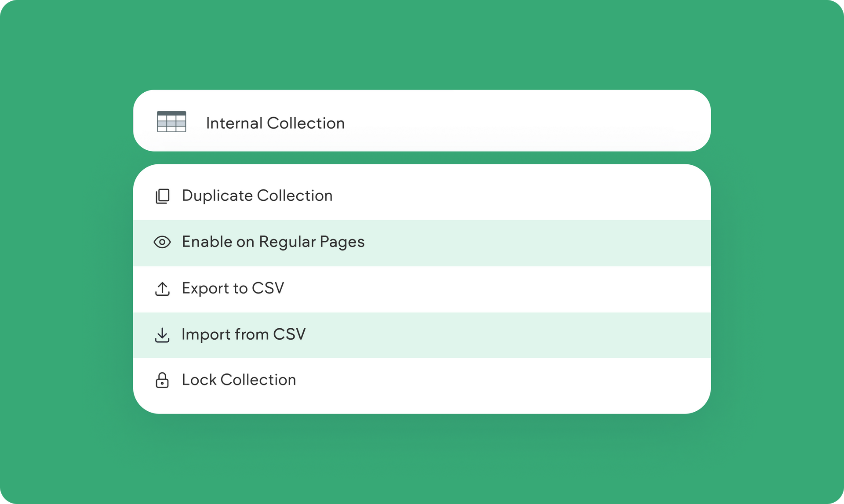The height and width of the screenshot is (504, 844).
Task: Select the Internal Collection title text
Action: click(275, 123)
